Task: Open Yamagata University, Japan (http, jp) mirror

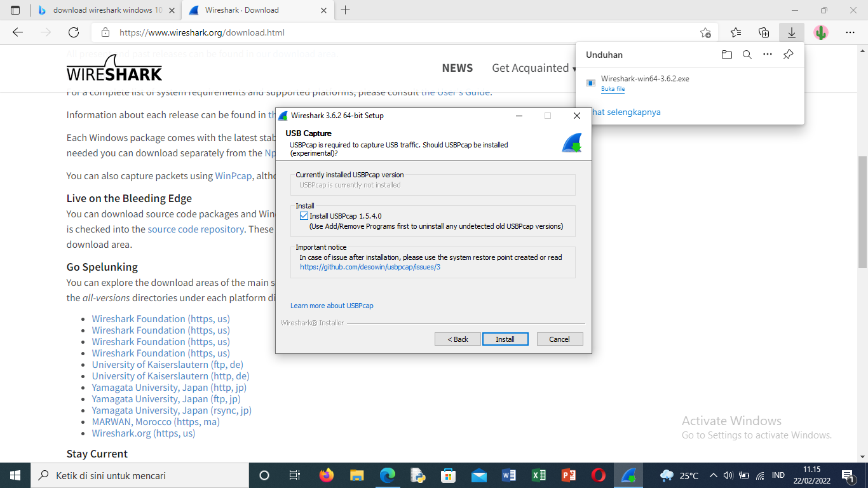Action: tap(169, 388)
